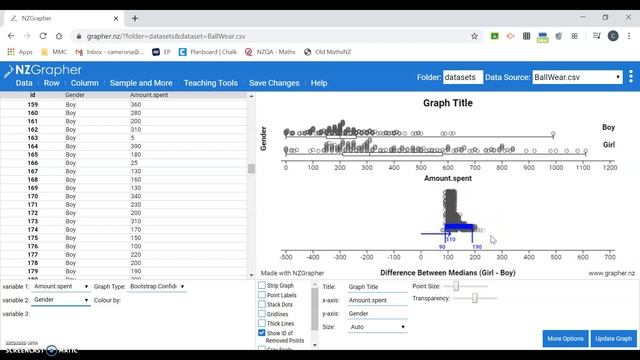Open a new browser tab

135,18
